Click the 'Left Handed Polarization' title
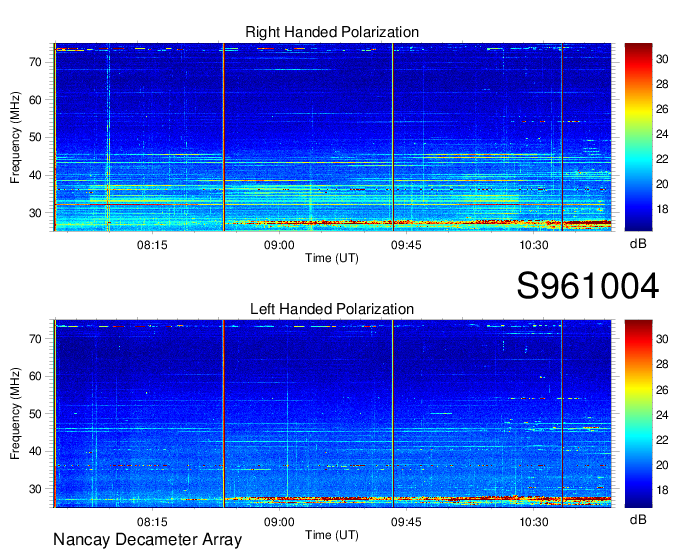The image size is (680, 552). (x=332, y=309)
